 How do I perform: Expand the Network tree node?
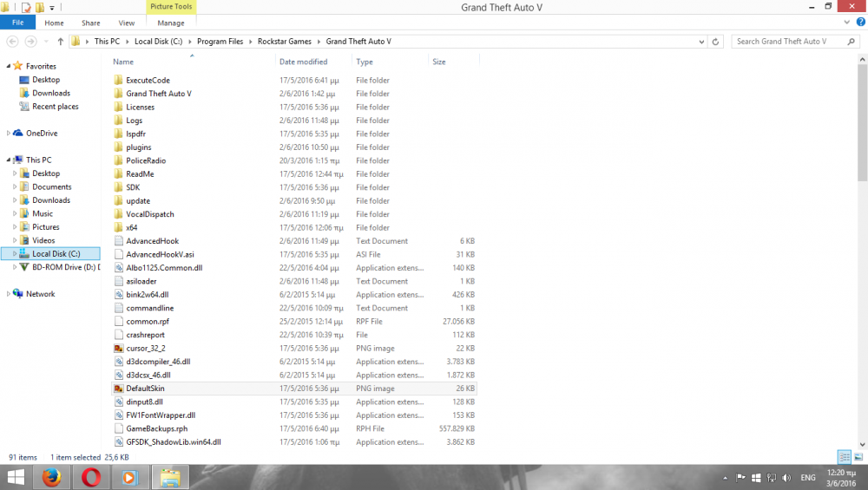tap(9, 294)
